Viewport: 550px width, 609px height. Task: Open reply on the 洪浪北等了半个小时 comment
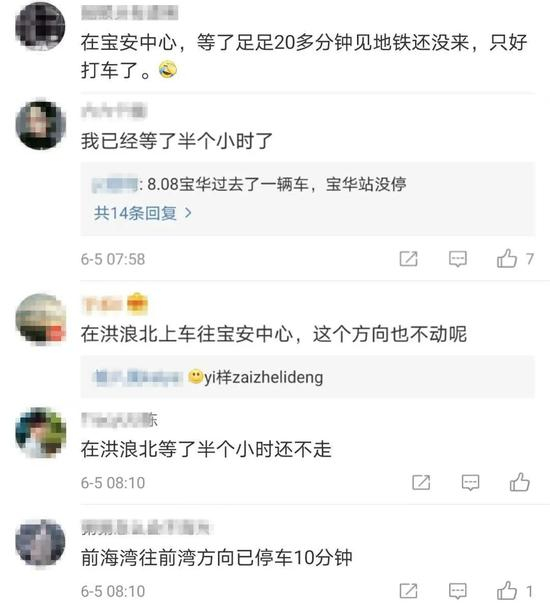click(x=470, y=483)
